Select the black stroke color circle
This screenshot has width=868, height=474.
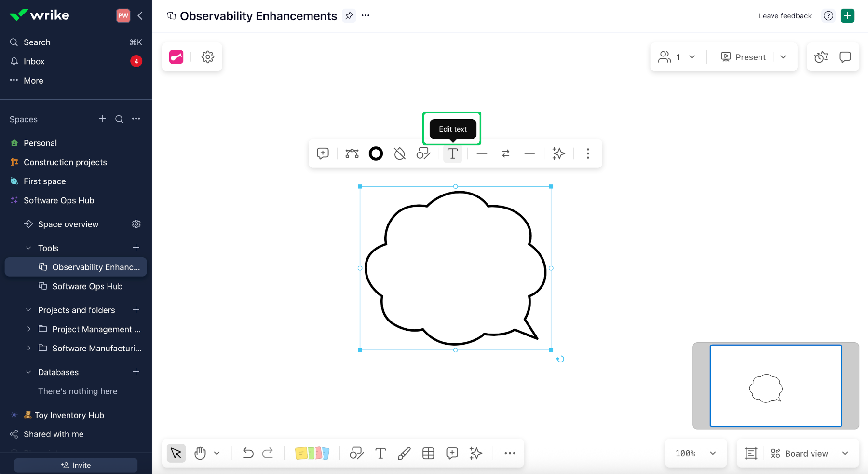point(376,153)
